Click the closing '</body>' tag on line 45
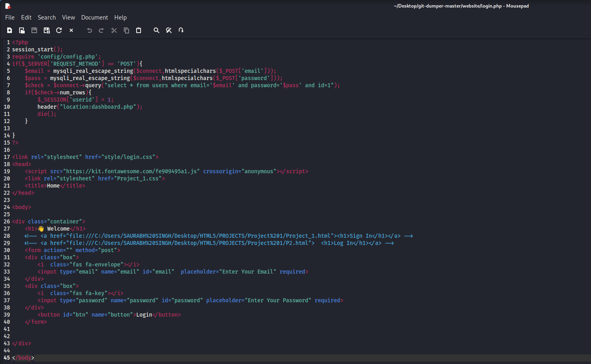Screen dimensions: 591x364 point(23,358)
